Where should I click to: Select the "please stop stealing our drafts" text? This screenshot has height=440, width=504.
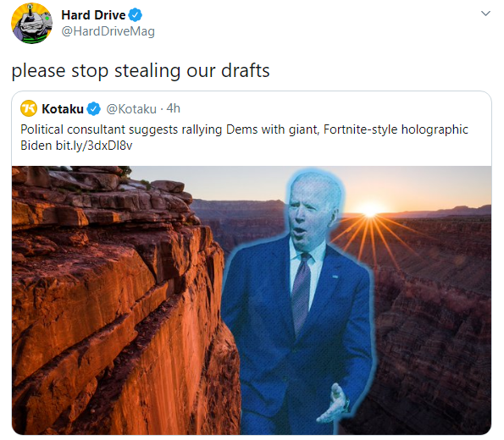click(x=141, y=71)
